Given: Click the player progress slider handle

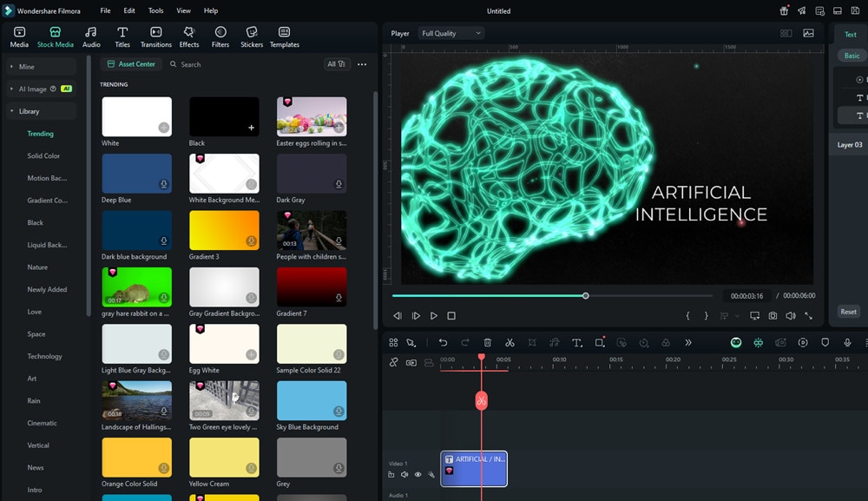Looking at the screenshot, I should point(586,296).
